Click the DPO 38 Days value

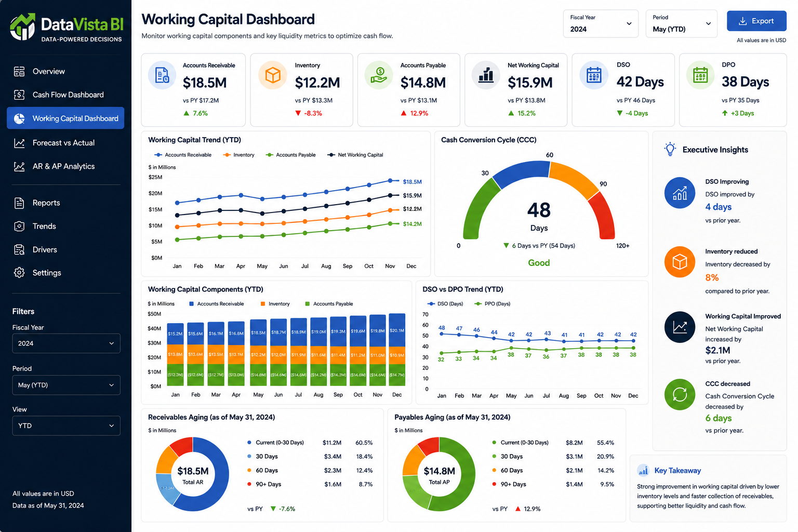(x=746, y=82)
